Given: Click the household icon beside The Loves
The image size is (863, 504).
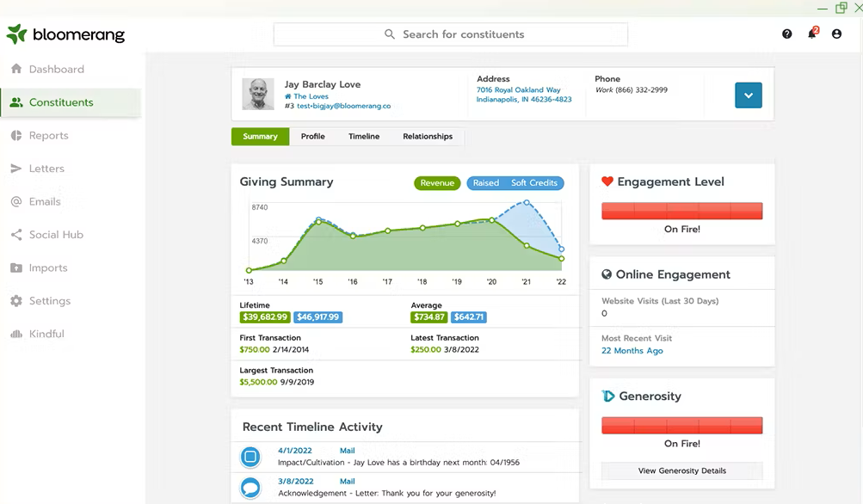Looking at the screenshot, I should pyautogui.click(x=288, y=96).
